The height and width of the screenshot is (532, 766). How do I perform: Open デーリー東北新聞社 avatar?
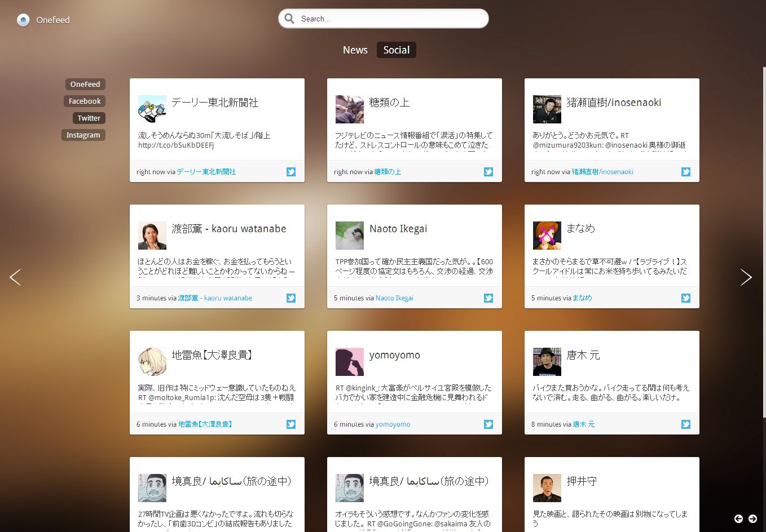point(152,109)
